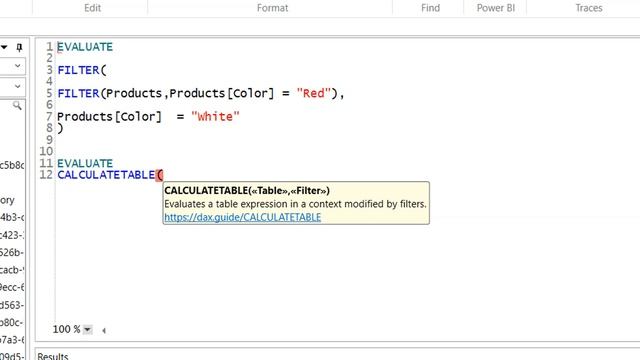Open the 100 % zoom dropdown

(87, 329)
